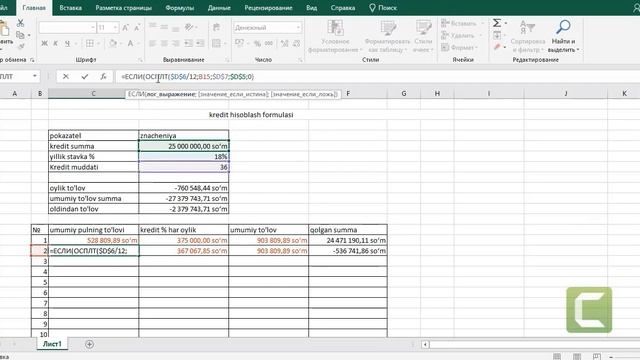Open the Вид tab
Image resolution: width=640 pixels, height=360 pixels.
[x=311, y=8]
